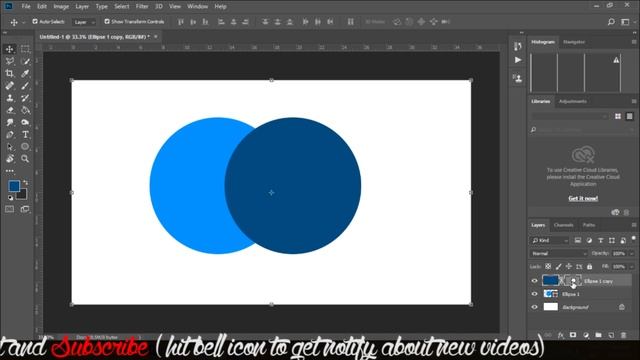This screenshot has width=640, height=360.
Task: Select the Hand tool
Action: click(x=9, y=159)
